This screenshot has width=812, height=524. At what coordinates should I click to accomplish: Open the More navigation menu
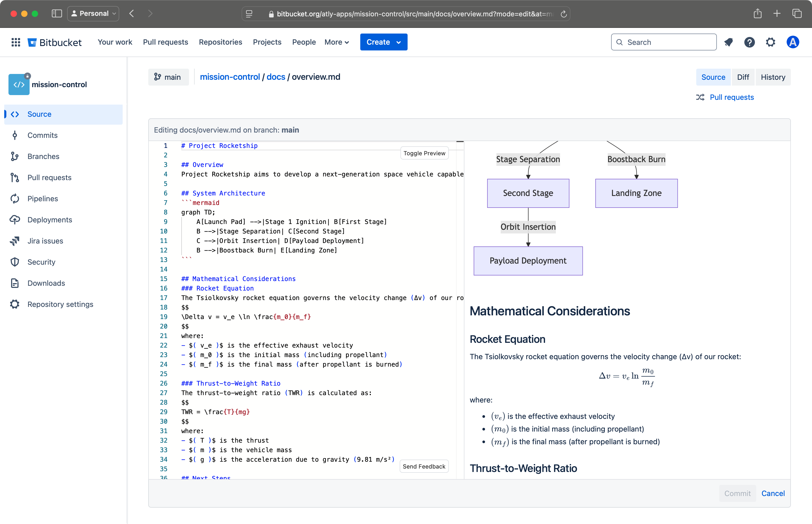coord(336,42)
